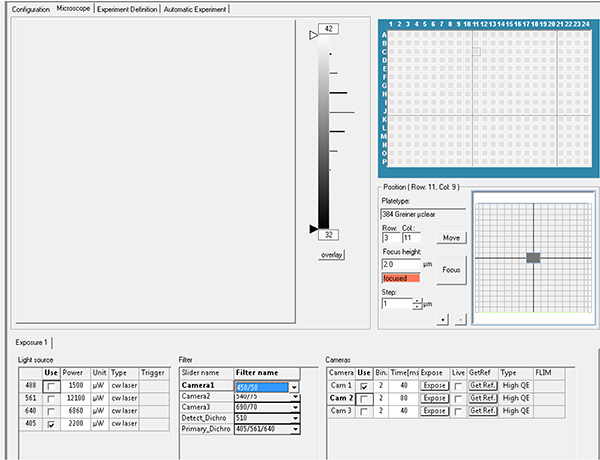The image size is (600, 460).
Task: Click the Focus height input field
Action: pyautogui.click(x=401, y=265)
